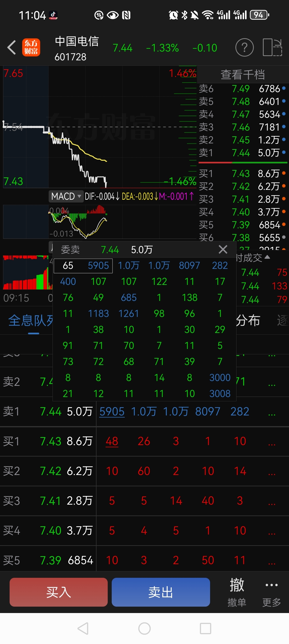Switch to the split-screen layout icon

click(272, 48)
